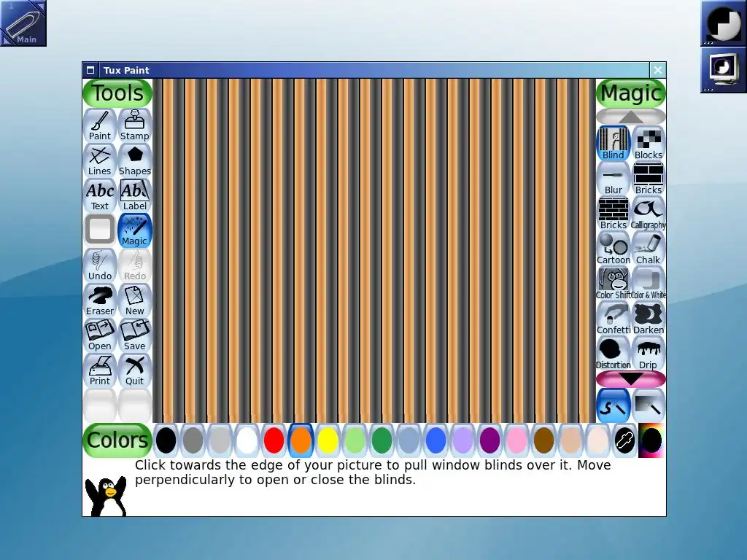This screenshot has height=560, width=747.
Task: Pick the yellow color swatch
Action: coord(328,440)
